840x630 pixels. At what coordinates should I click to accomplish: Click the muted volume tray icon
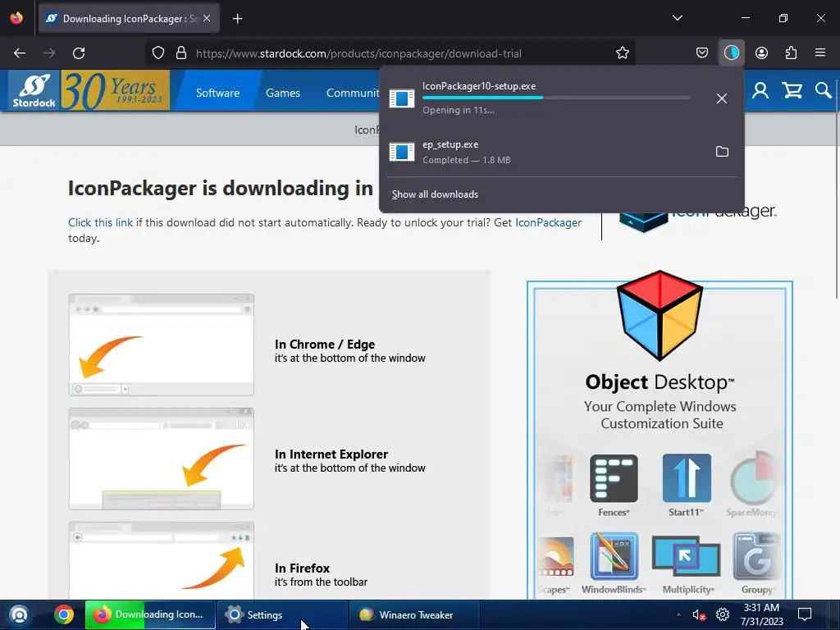[x=699, y=615]
